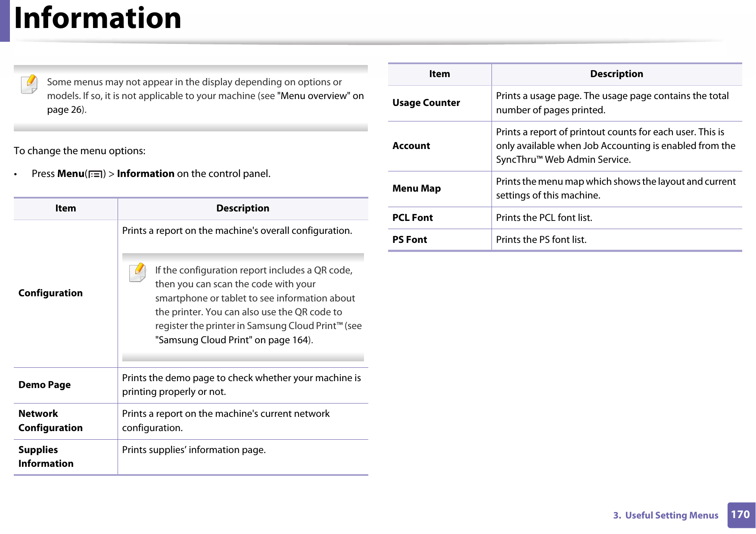Select the Menu Map item label

[416, 189]
